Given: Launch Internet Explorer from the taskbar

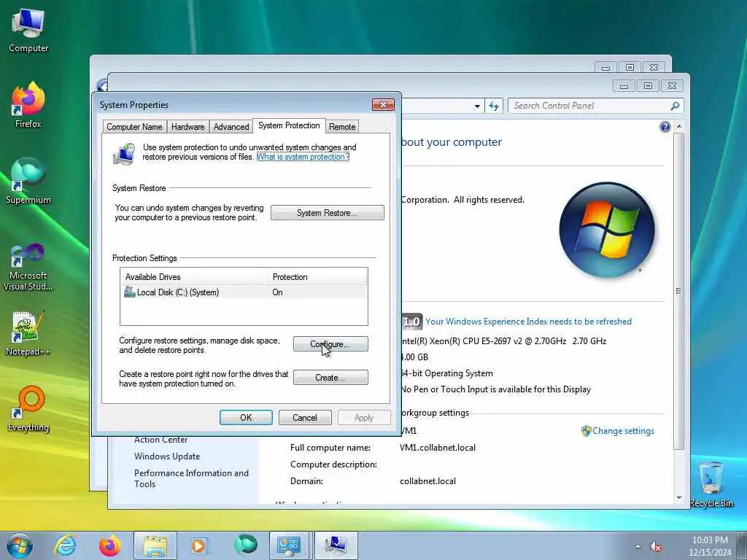Looking at the screenshot, I should pyautogui.click(x=65, y=545).
